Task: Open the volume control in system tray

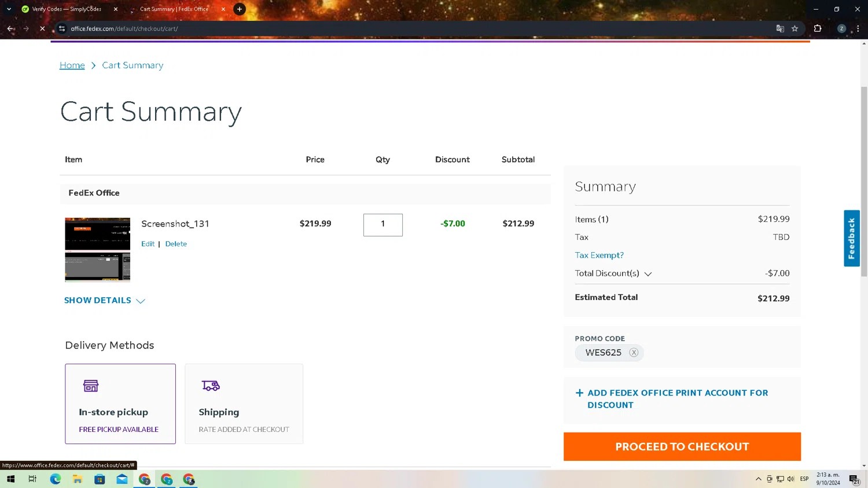Action: coord(790,479)
